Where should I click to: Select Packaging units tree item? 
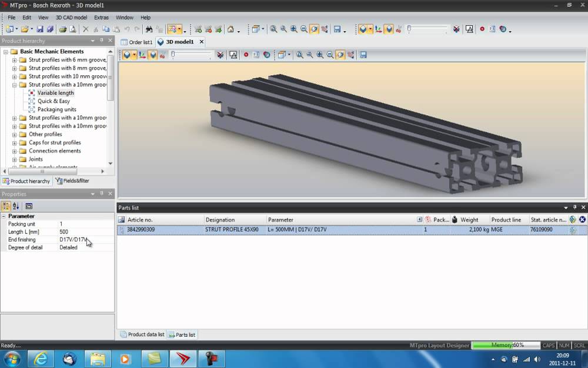[56, 109]
